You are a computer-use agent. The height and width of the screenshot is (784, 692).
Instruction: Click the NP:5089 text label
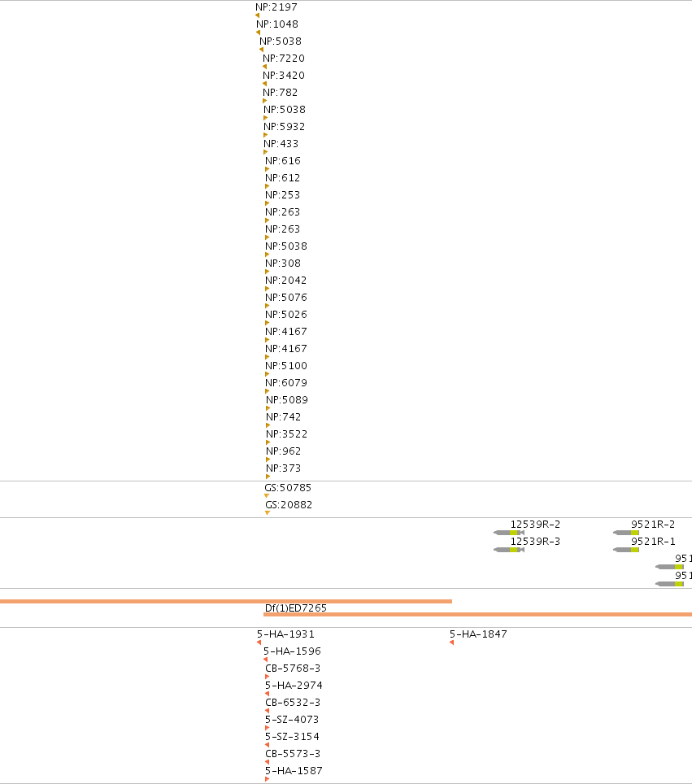(x=287, y=399)
